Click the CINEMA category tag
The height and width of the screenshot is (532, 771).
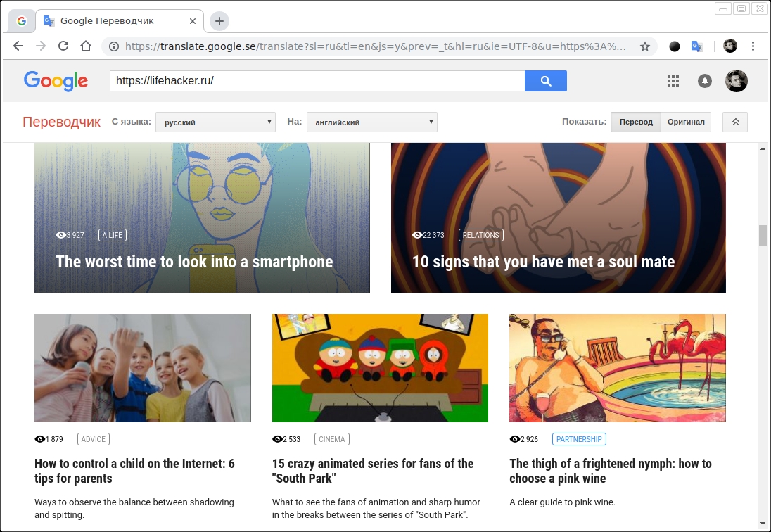(x=332, y=439)
